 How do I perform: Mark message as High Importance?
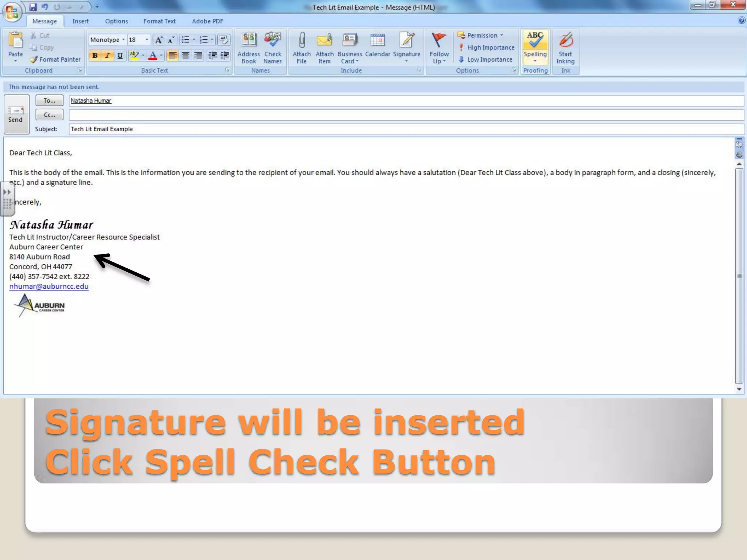[x=486, y=47]
